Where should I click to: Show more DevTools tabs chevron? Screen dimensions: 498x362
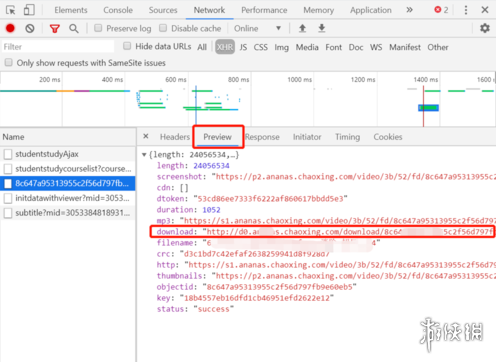click(x=410, y=10)
